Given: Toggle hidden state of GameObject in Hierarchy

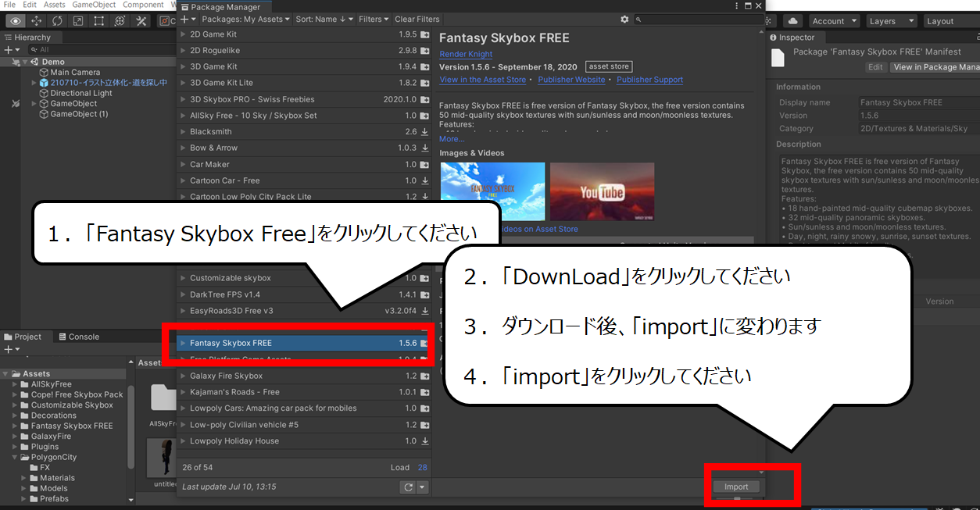Looking at the screenshot, I should tap(16, 104).
